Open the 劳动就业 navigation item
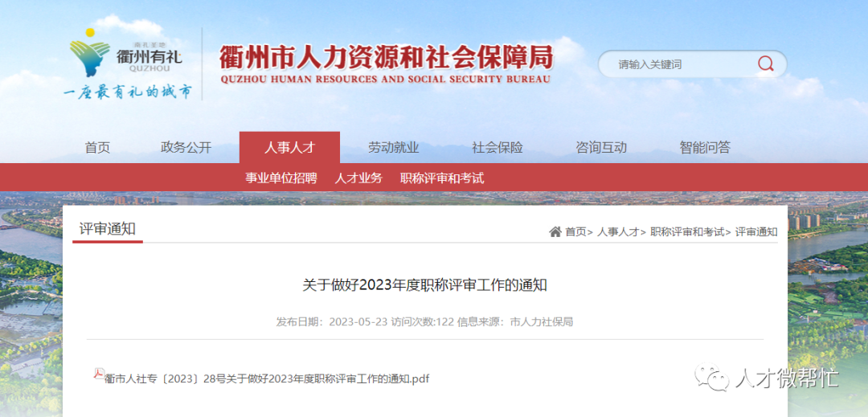This screenshot has height=417, width=868. 394,148
